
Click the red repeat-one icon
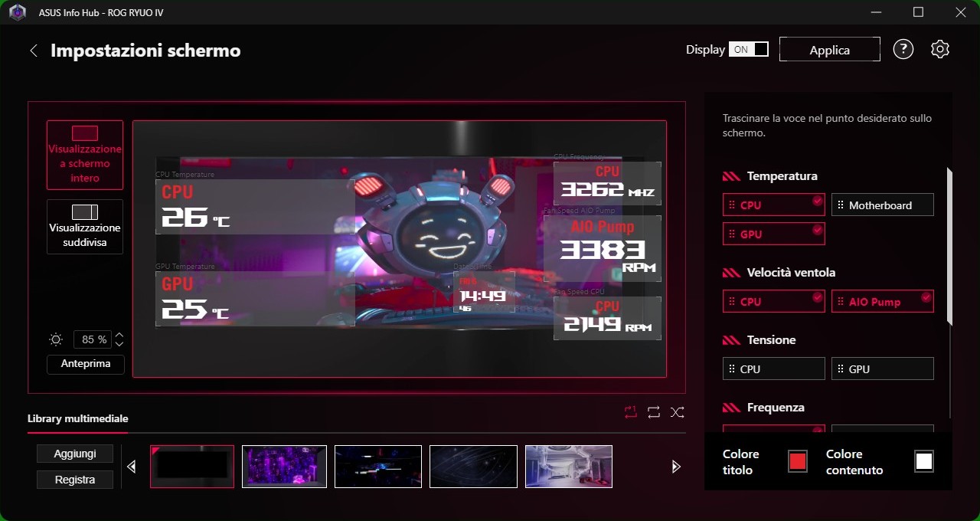coord(630,412)
